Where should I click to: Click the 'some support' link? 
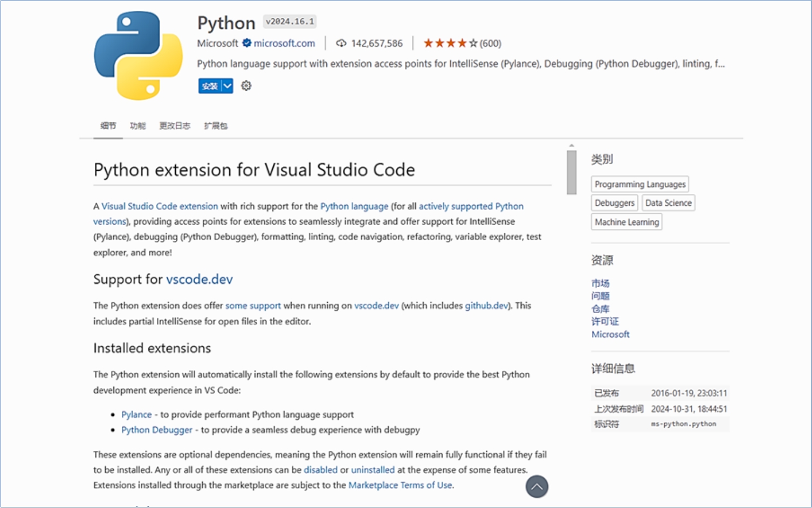pyautogui.click(x=253, y=305)
